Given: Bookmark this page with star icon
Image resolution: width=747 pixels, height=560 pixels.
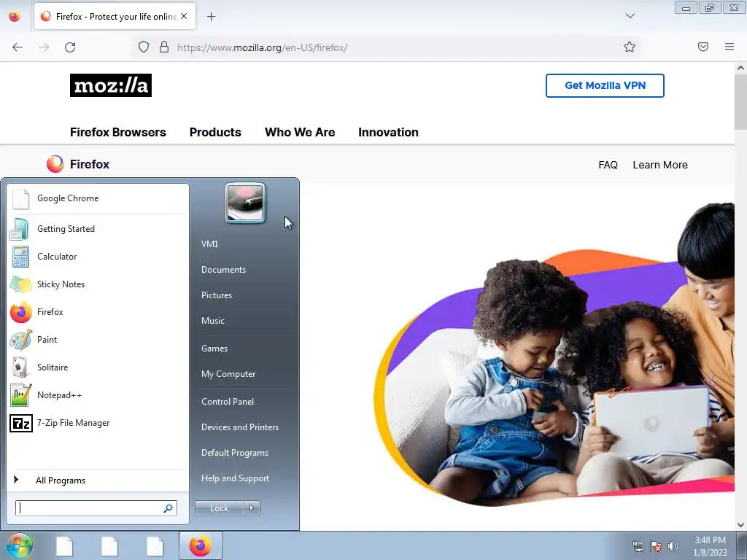Looking at the screenshot, I should click(630, 47).
